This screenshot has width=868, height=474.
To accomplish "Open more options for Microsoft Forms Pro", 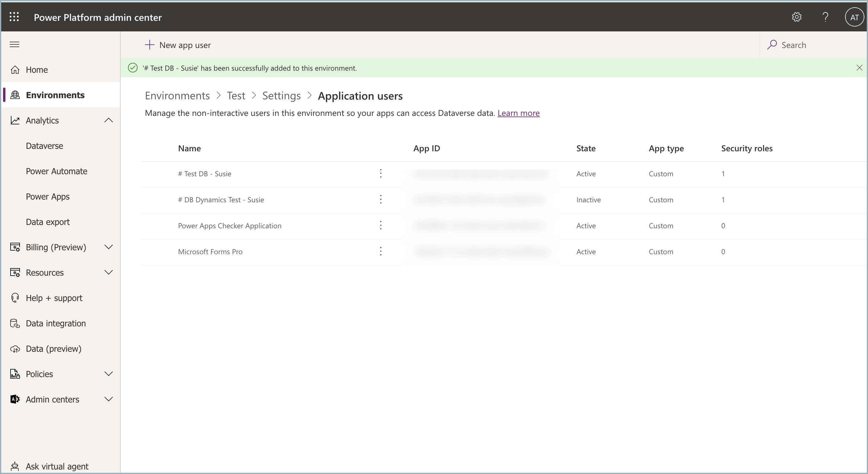I will 381,251.
